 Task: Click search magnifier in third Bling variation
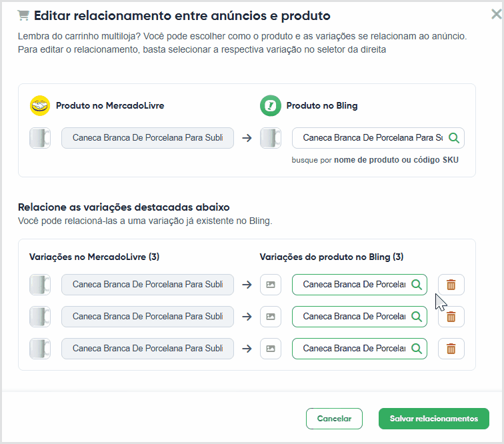click(417, 349)
